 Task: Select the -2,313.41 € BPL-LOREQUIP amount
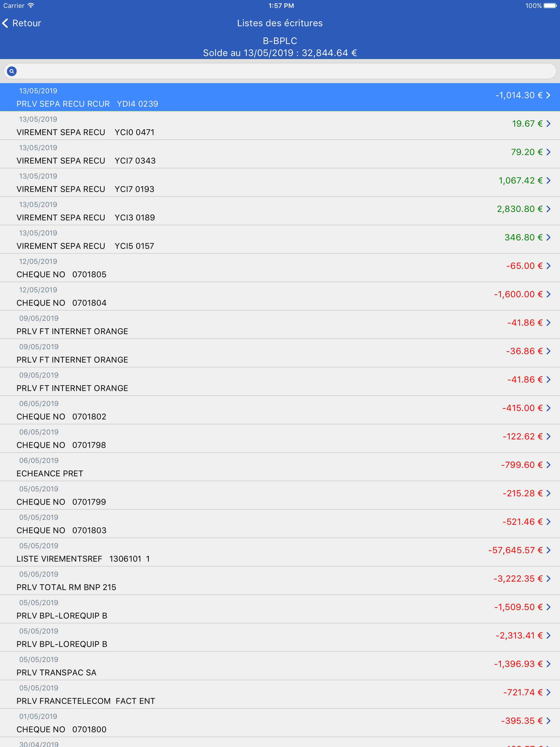[519, 635]
